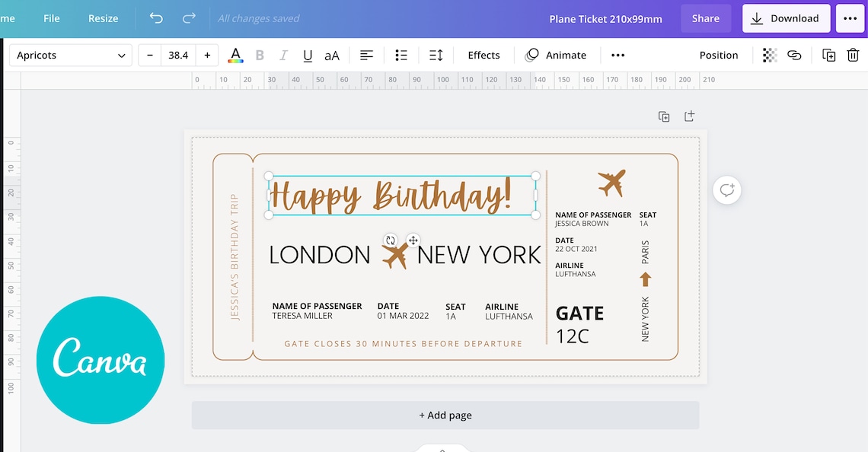
Task: Open text alignment options
Action: (x=366, y=55)
